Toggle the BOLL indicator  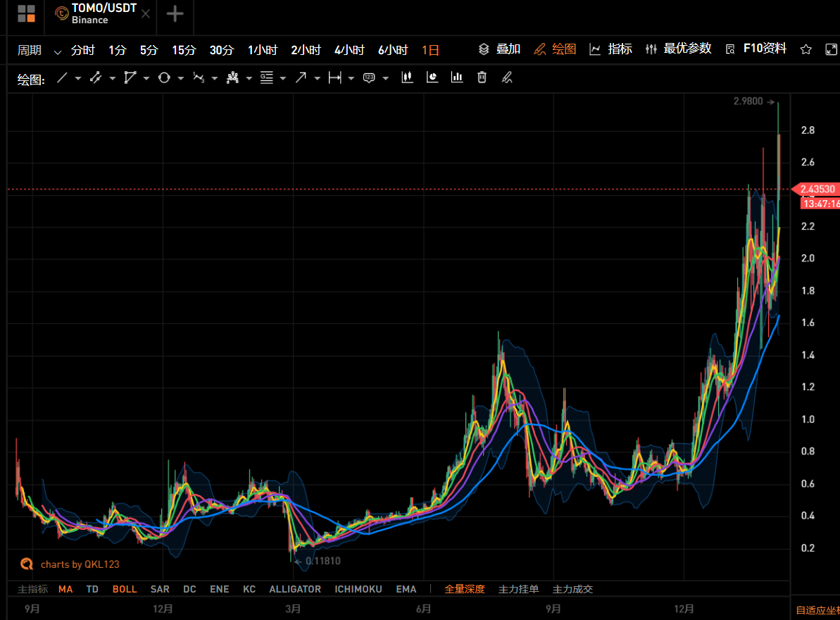(x=125, y=589)
